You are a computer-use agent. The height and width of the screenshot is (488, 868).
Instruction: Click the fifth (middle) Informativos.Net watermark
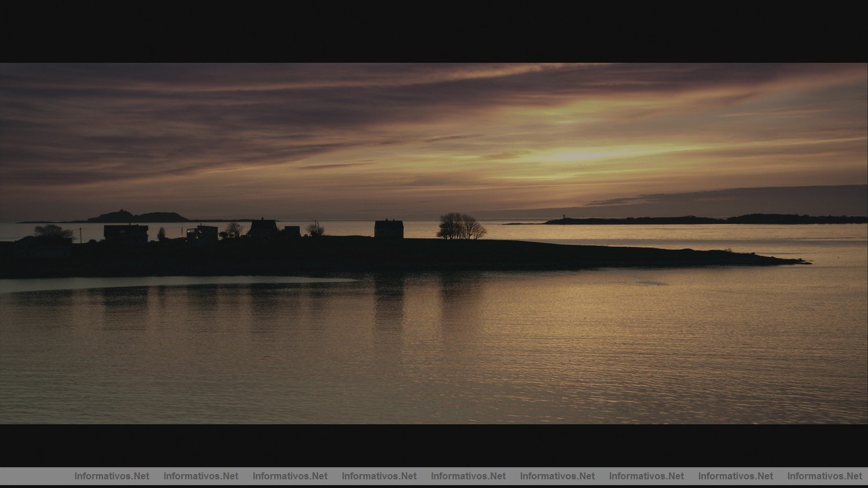pyautogui.click(x=468, y=476)
